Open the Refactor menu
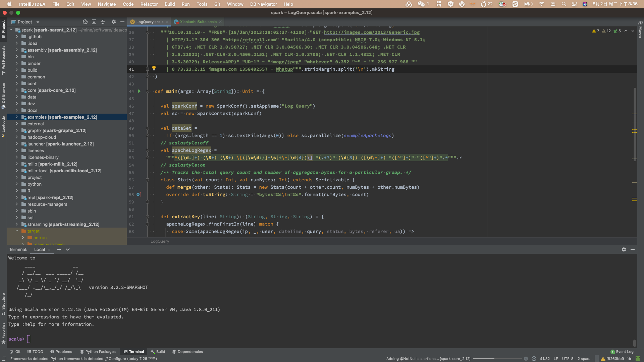This screenshot has width=644, height=362. point(149,4)
